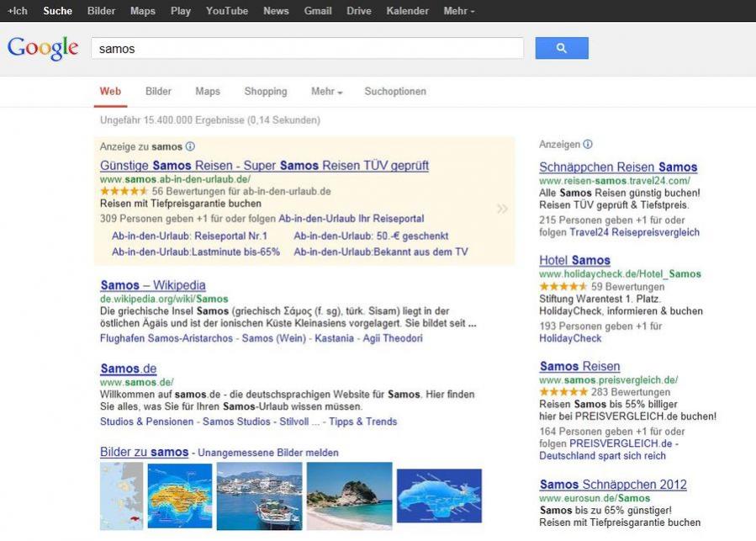Click 'Kastania' sublink
The height and width of the screenshot is (541, 756).
(334, 338)
